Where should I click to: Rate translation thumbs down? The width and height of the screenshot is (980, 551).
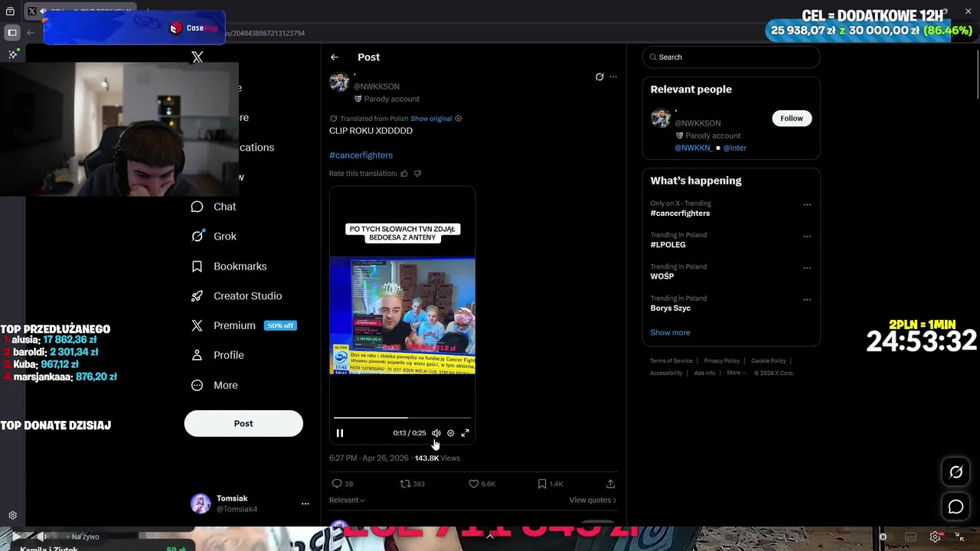[417, 174]
